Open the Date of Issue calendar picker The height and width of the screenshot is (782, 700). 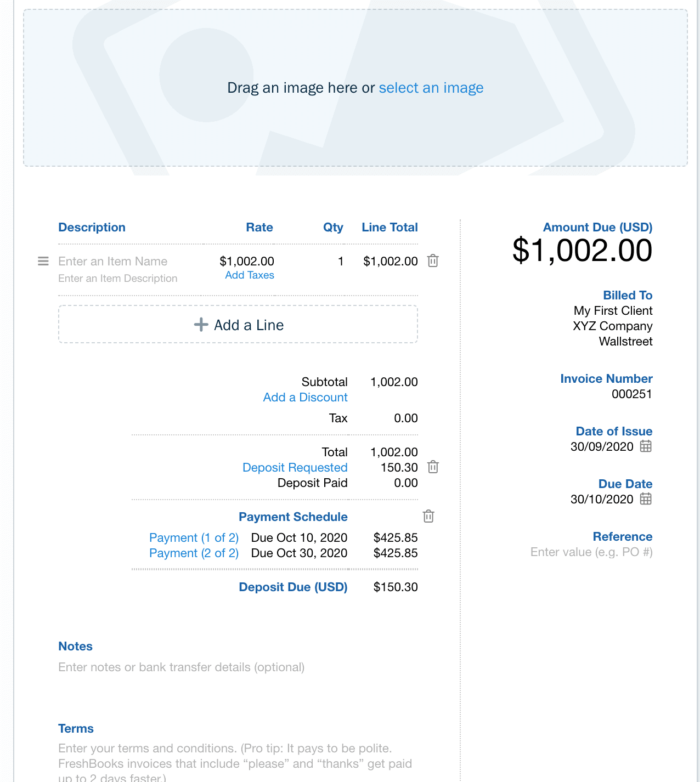[646, 446]
